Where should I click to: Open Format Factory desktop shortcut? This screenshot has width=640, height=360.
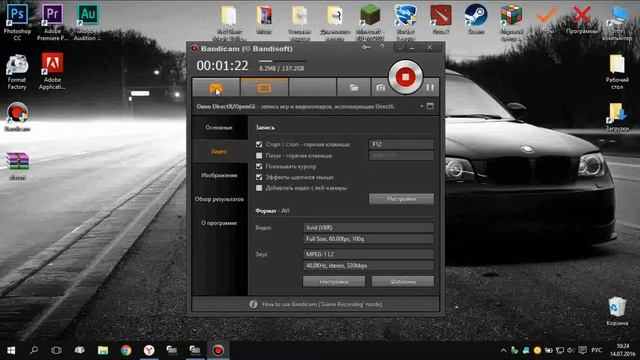pos(17,72)
